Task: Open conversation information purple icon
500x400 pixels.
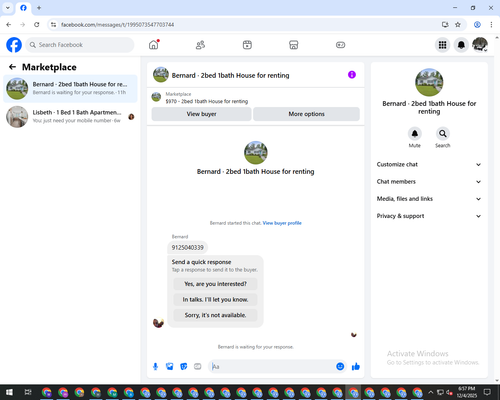Action: coord(352,75)
